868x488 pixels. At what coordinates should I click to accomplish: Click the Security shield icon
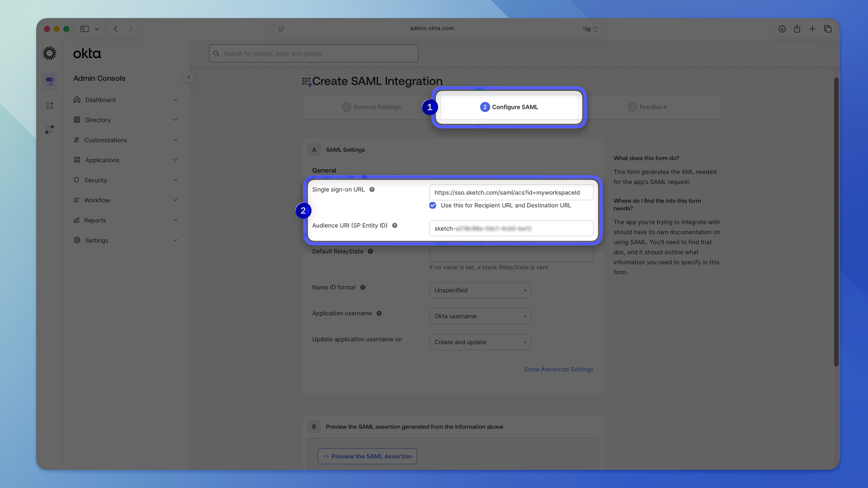(x=76, y=180)
